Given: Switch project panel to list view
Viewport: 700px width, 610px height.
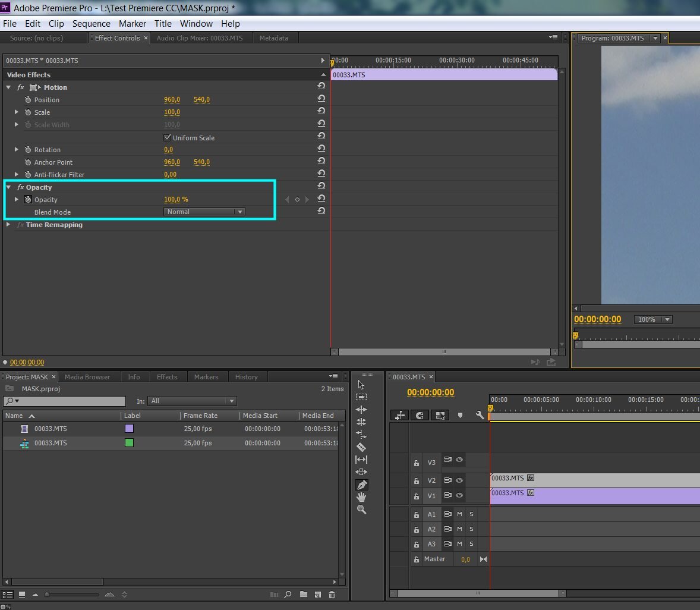Looking at the screenshot, I should [x=7, y=595].
